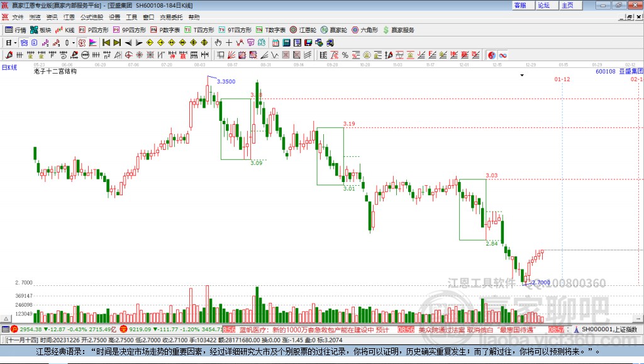Click the candlestick chart type icon
Viewport: 644px width, 364px height.
[67, 43]
